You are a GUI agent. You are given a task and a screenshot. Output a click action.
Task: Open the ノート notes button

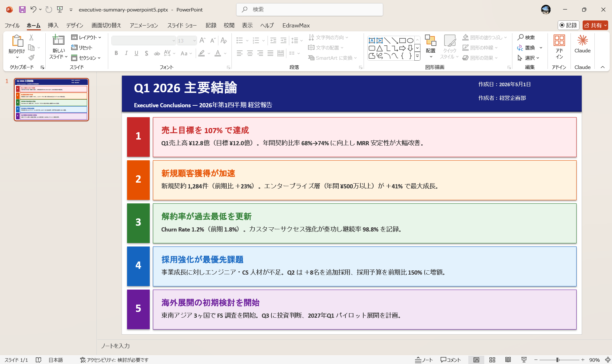(x=424, y=360)
